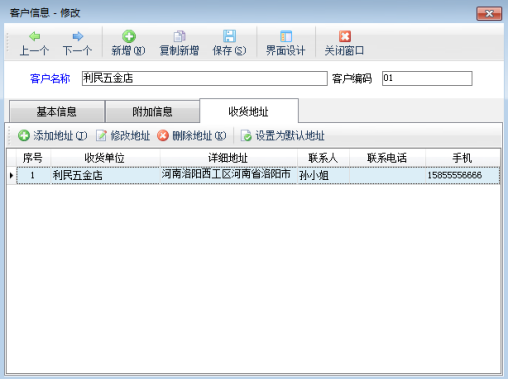The image size is (508, 380).
Task: Select the 收货地址 tab
Action: click(x=248, y=111)
